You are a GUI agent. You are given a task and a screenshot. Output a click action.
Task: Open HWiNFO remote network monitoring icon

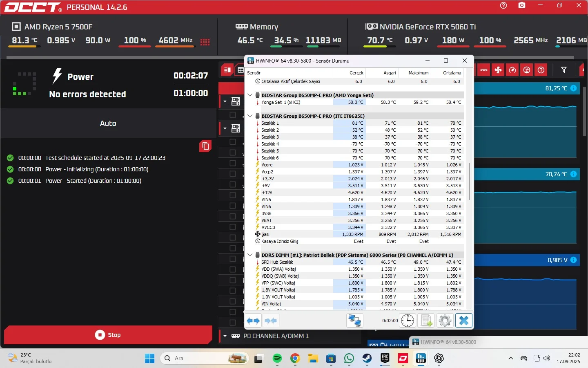tap(354, 321)
